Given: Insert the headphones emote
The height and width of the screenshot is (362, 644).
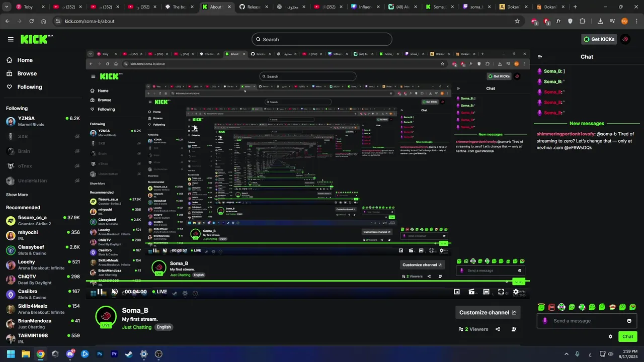Looking at the screenshot, I should pos(561,307).
